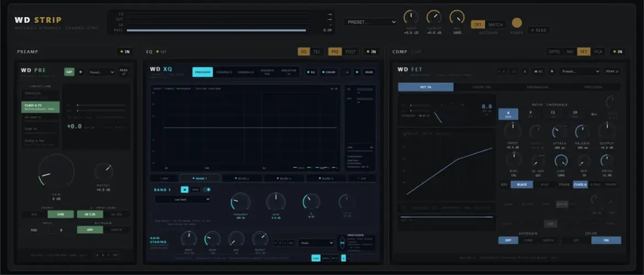The width and height of the screenshot is (644, 275).
Task: Open the top bar main Preset dropdown
Action: point(371,22)
